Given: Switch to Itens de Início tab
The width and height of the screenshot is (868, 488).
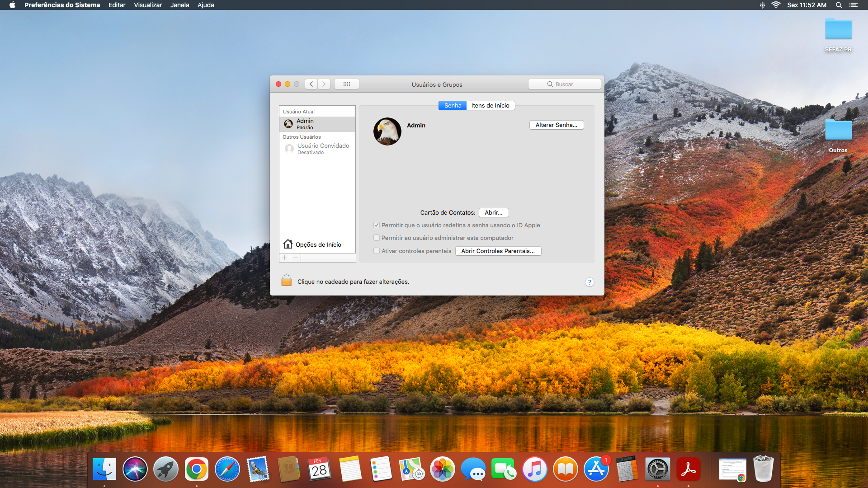Looking at the screenshot, I should coord(490,105).
